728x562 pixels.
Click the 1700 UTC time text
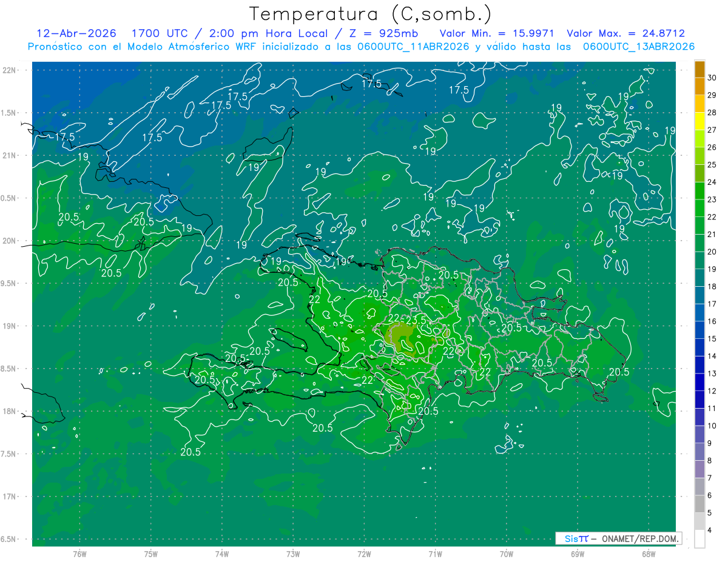click(155, 33)
